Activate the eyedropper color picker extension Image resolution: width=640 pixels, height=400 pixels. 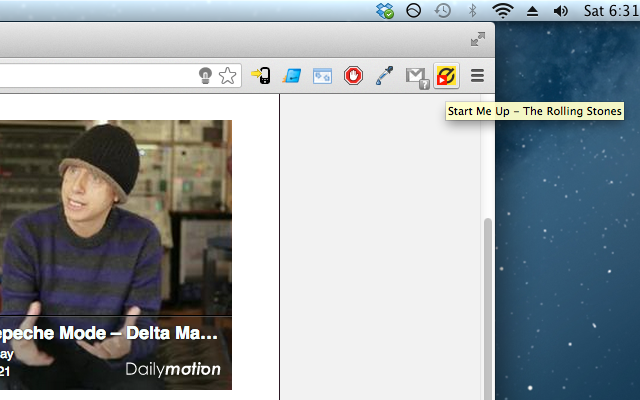click(x=384, y=76)
